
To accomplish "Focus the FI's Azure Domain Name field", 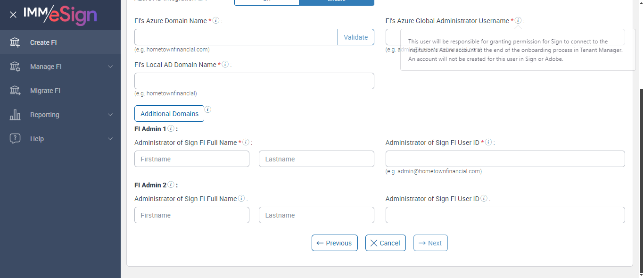I will click(x=236, y=37).
